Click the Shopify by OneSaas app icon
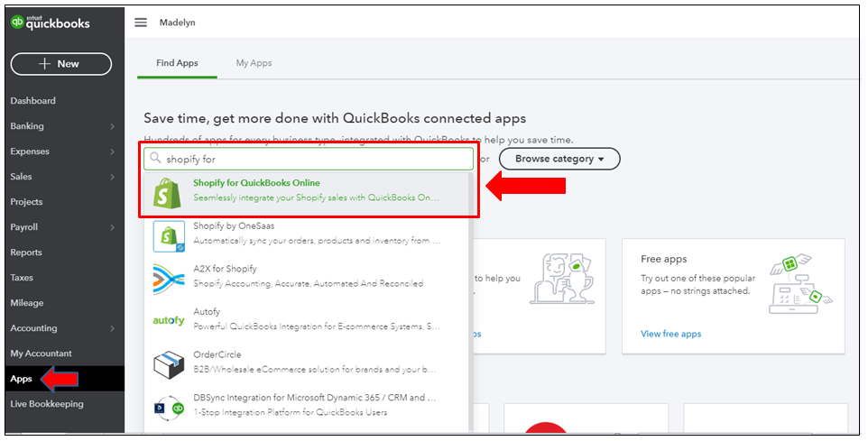868x441 pixels. pos(169,235)
